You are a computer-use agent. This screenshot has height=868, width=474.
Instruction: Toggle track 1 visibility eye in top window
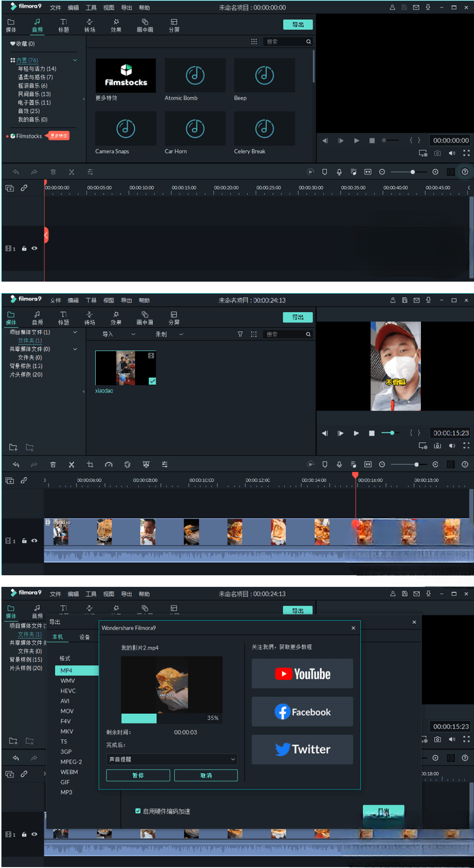coord(34,248)
